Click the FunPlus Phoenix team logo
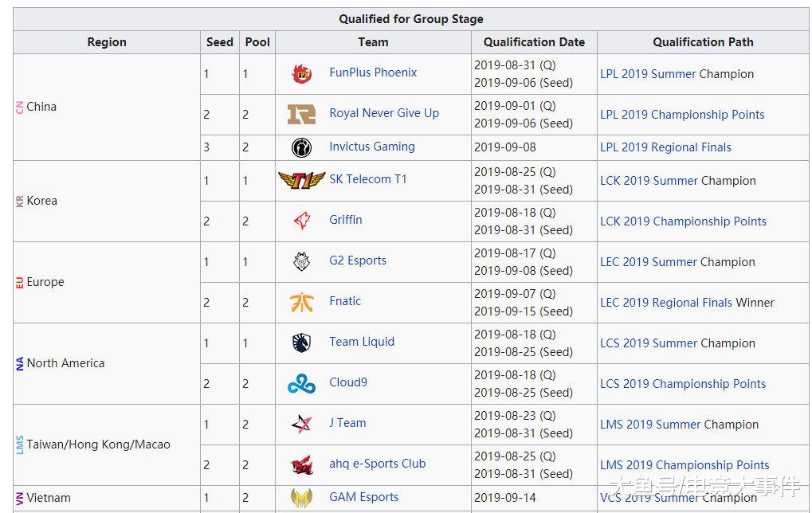This screenshot has height=513, width=812. tap(301, 74)
